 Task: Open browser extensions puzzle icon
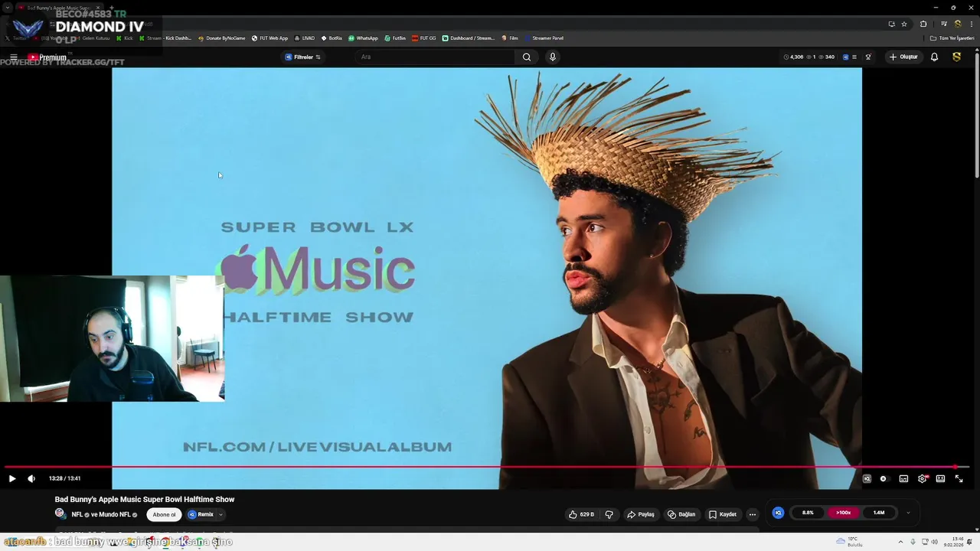point(923,24)
